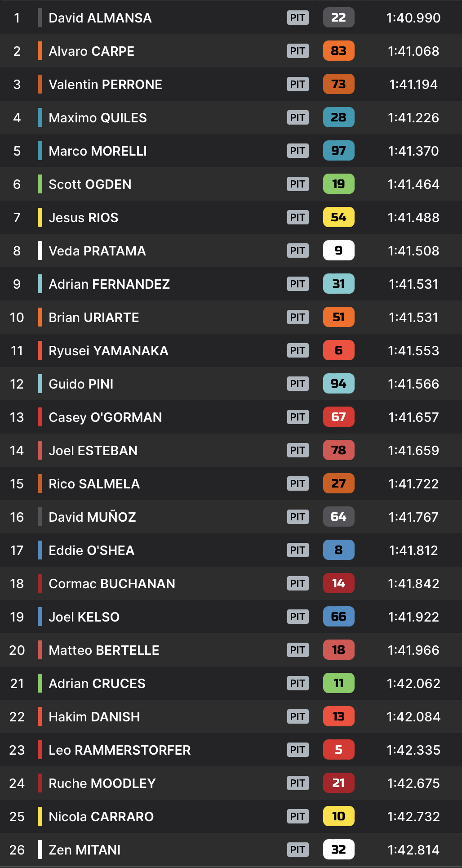This screenshot has height=868, width=462.
Task: Click the PIT badge for Guido Pini
Action: click(298, 384)
